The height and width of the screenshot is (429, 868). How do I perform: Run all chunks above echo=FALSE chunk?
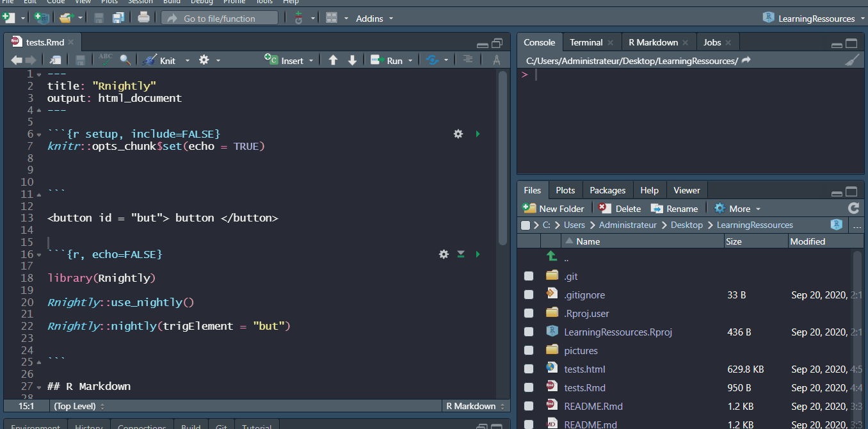pos(461,254)
